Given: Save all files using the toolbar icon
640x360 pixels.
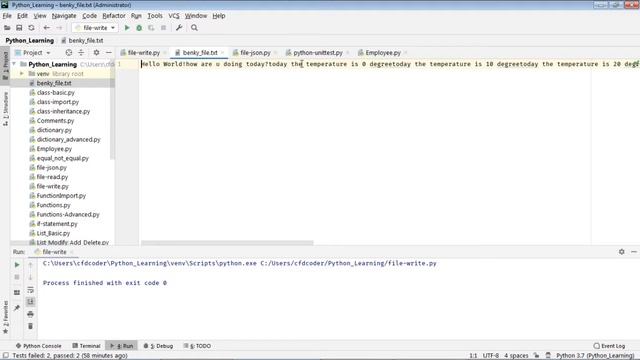Looking at the screenshot, I should pyautogui.click(x=19, y=28).
